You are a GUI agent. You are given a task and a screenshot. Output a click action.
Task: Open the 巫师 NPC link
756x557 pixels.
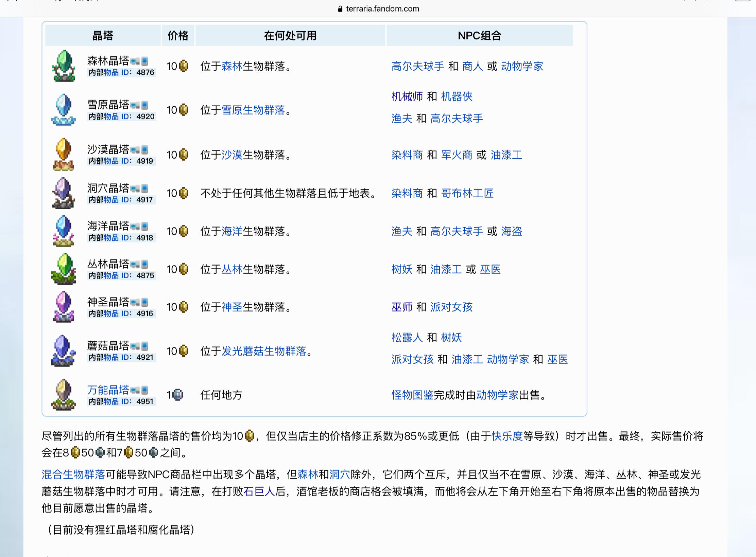coord(402,307)
